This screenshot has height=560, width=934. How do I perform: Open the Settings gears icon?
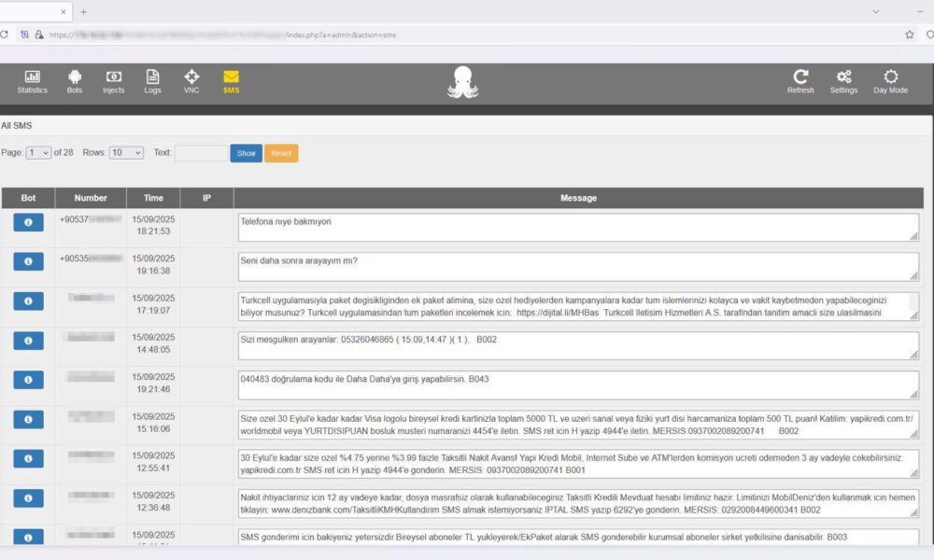843,77
